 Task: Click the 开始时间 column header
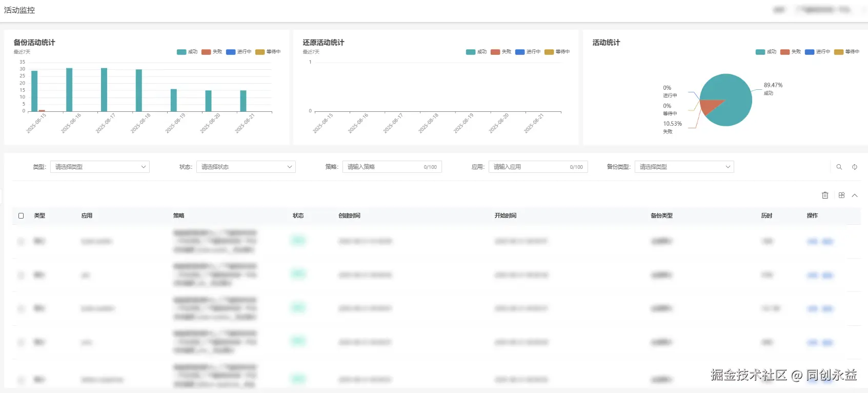(x=506, y=215)
